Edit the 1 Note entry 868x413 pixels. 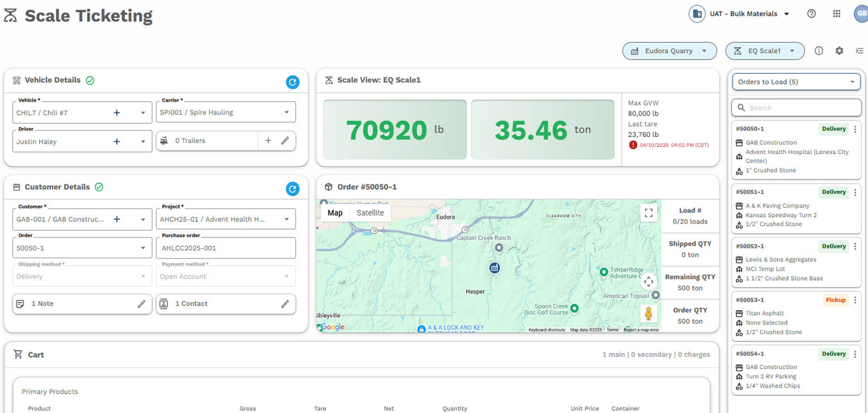tap(142, 304)
